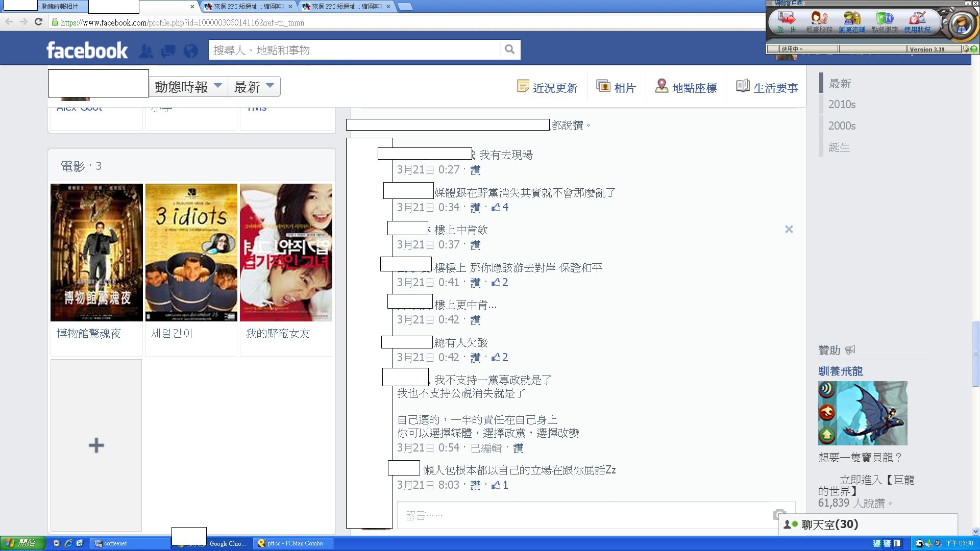The image size is (980, 551).
Task: Click the Windows 開始 start button
Action: 21,543
